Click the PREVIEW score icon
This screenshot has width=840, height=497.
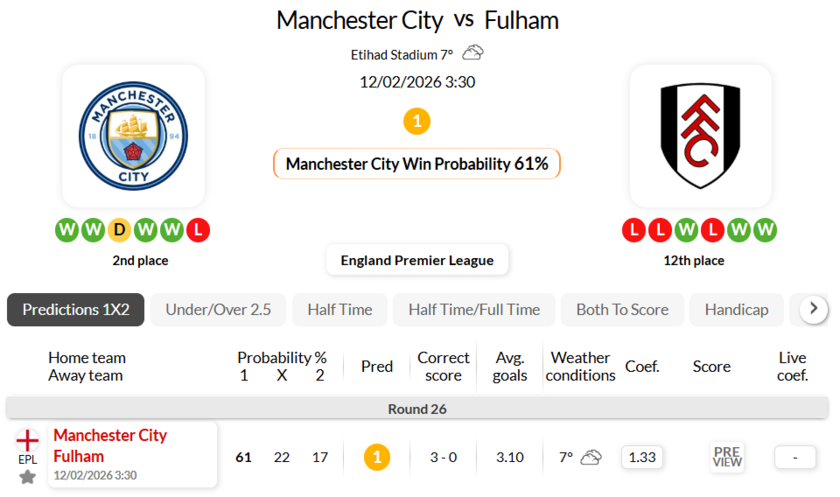(727, 457)
